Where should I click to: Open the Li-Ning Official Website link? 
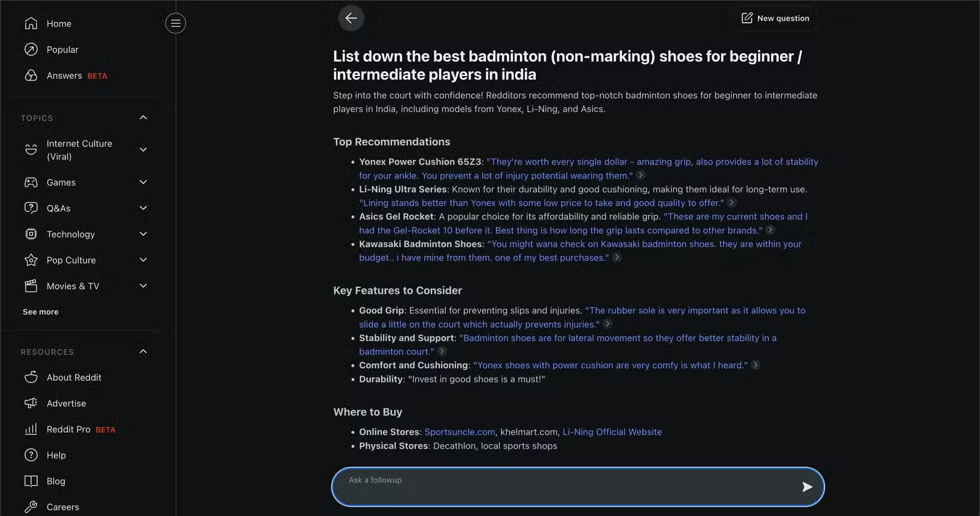[x=612, y=432]
